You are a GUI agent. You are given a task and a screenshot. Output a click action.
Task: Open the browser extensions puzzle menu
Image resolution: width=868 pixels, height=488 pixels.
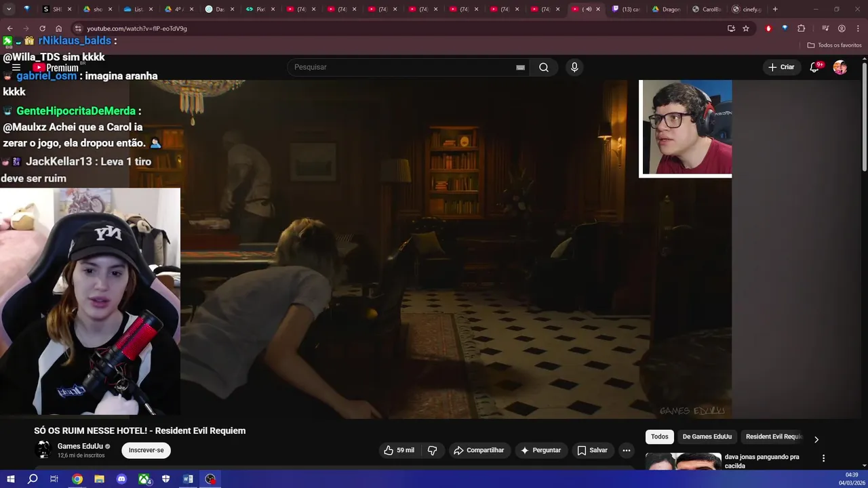(802, 28)
